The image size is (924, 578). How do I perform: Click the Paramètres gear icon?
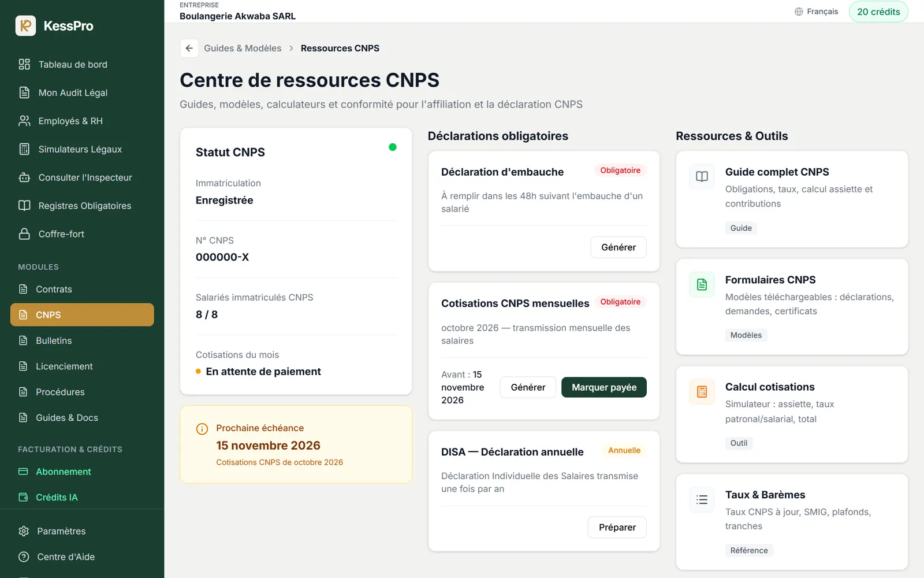(24, 531)
